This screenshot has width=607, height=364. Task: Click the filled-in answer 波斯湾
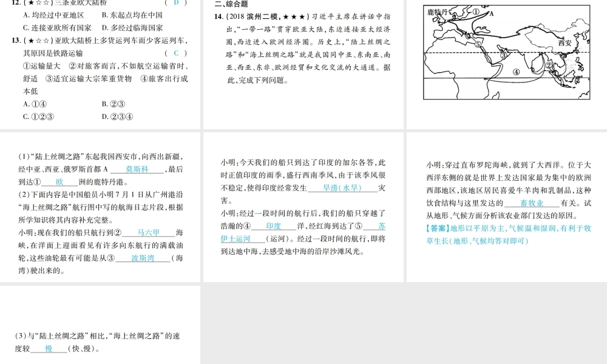click(x=143, y=258)
